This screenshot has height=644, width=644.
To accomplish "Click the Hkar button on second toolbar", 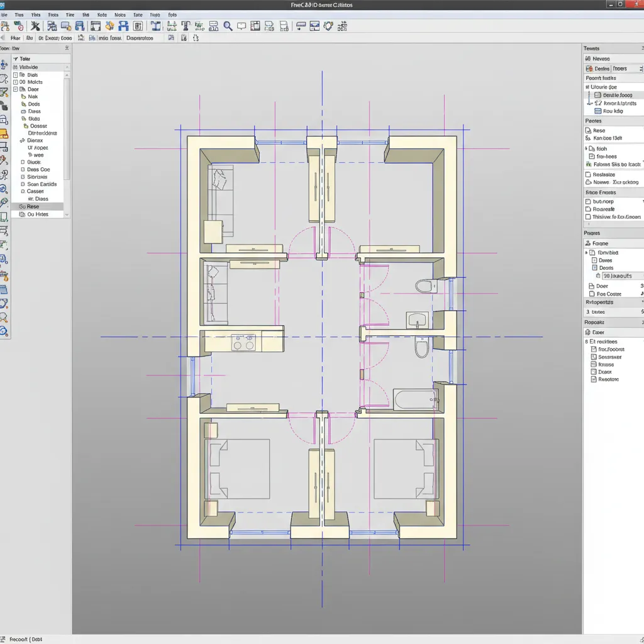I will click(15, 38).
